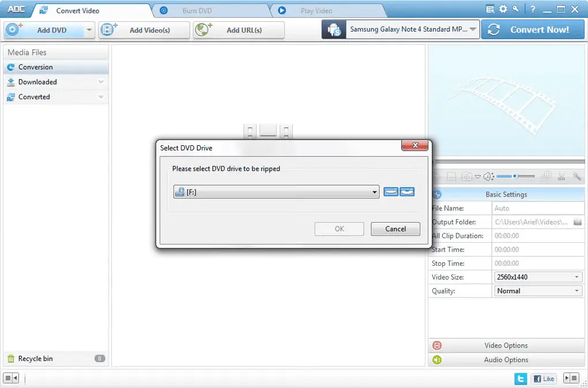Expand the Audio Options panel

tap(506, 360)
